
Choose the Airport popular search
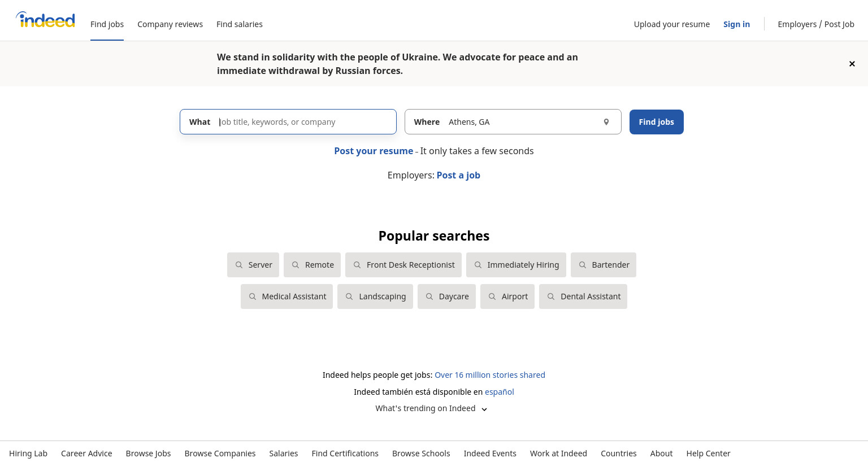coord(507,296)
